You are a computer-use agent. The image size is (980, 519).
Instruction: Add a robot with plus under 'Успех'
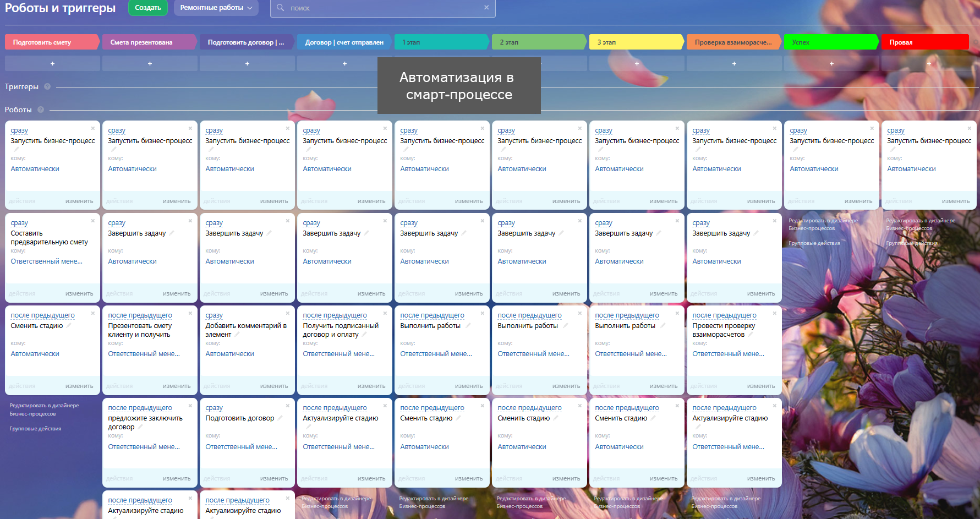831,64
